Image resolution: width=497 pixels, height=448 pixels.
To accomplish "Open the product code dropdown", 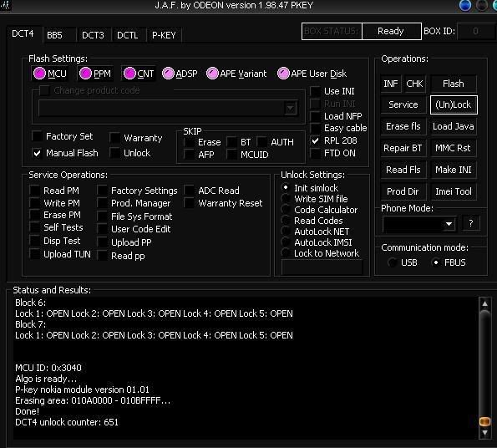I will tap(291, 109).
